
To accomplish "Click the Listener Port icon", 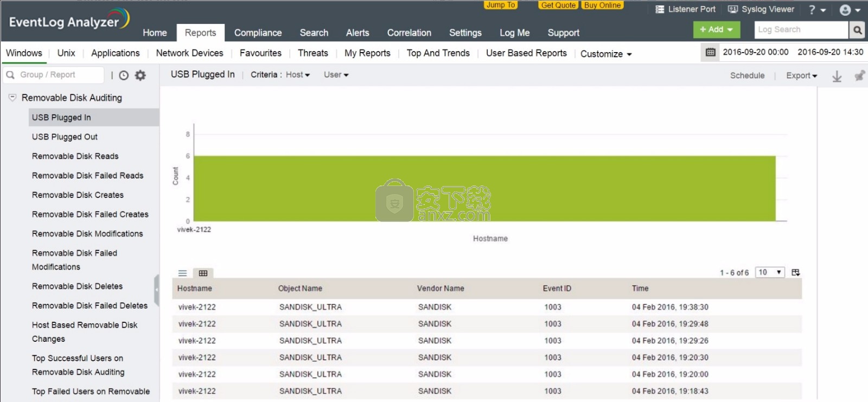I will [660, 9].
